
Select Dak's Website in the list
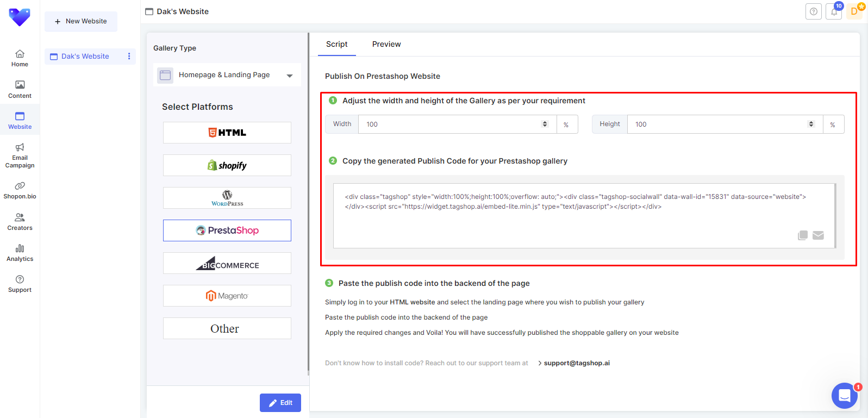point(85,56)
